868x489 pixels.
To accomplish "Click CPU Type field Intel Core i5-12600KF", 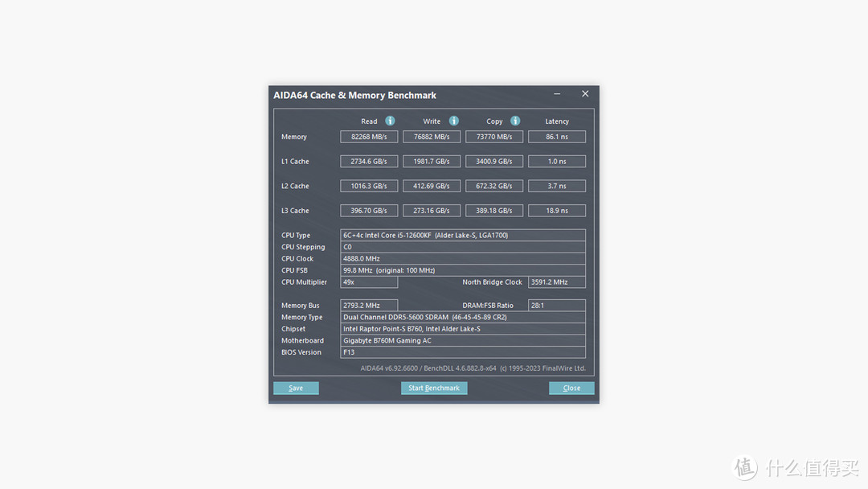I will point(463,236).
